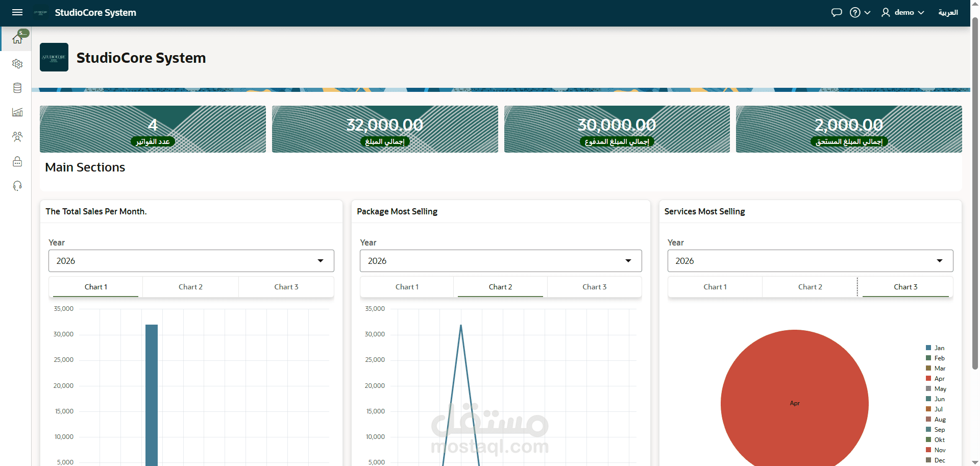The width and height of the screenshot is (980, 466).
Task: Click the Jan legend color swatch
Action: pyautogui.click(x=928, y=348)
